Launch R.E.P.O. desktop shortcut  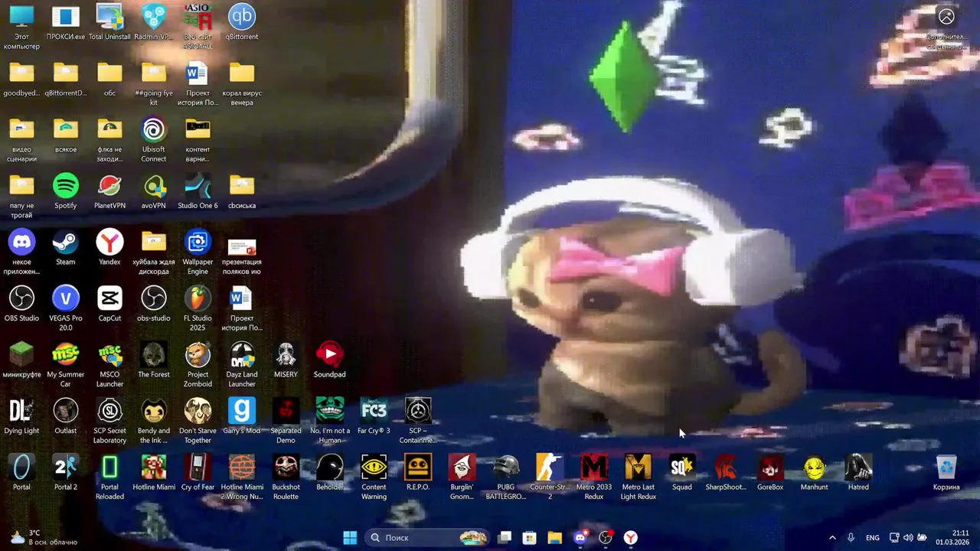pos(418,473)
